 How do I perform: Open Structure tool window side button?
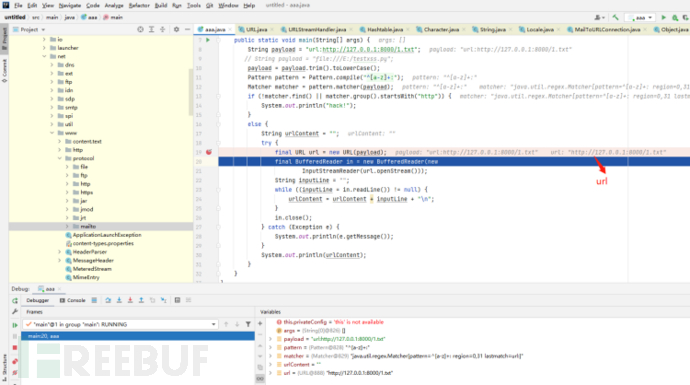coord(4,367)
